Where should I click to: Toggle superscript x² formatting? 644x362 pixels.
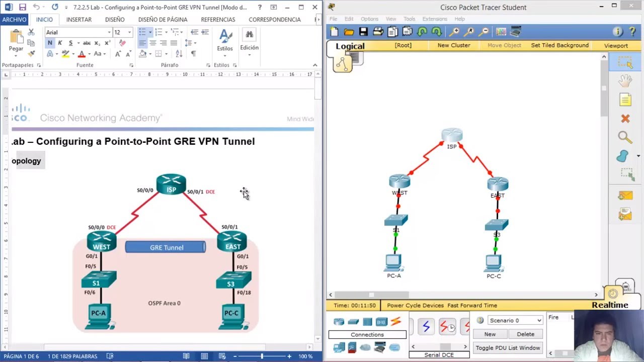tap(107, 43)
